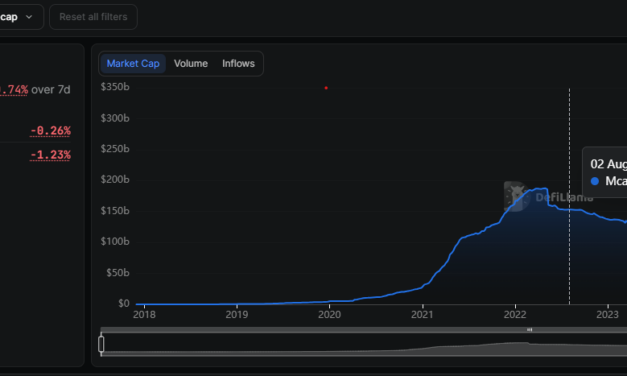Open the Inflows chart tab
627x376 pixels.
(238, 64)
